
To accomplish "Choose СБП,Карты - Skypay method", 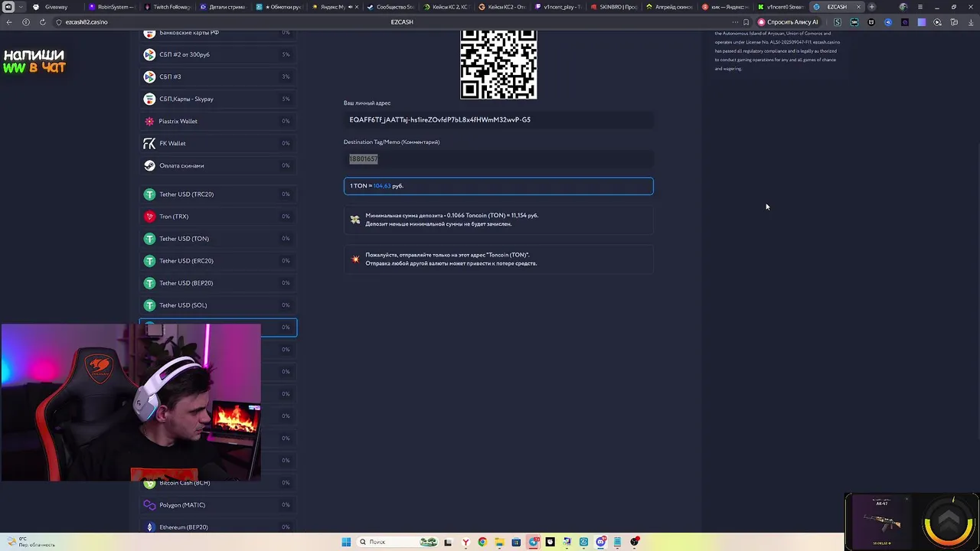I will click(x=218, y=99).
